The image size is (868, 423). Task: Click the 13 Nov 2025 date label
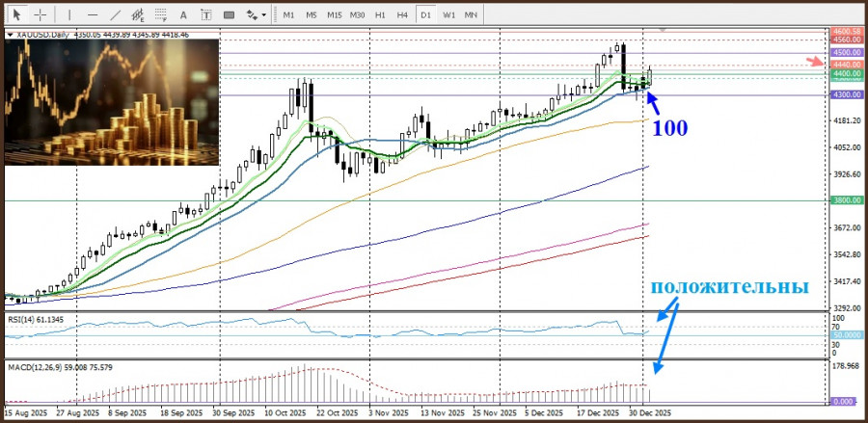point(441,413)
